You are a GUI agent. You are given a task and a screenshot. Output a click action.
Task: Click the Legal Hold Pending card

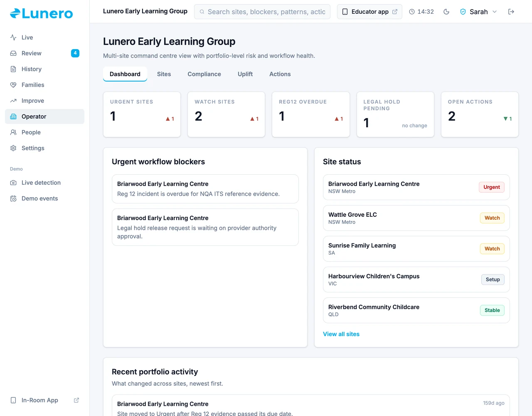coord(395,114)
